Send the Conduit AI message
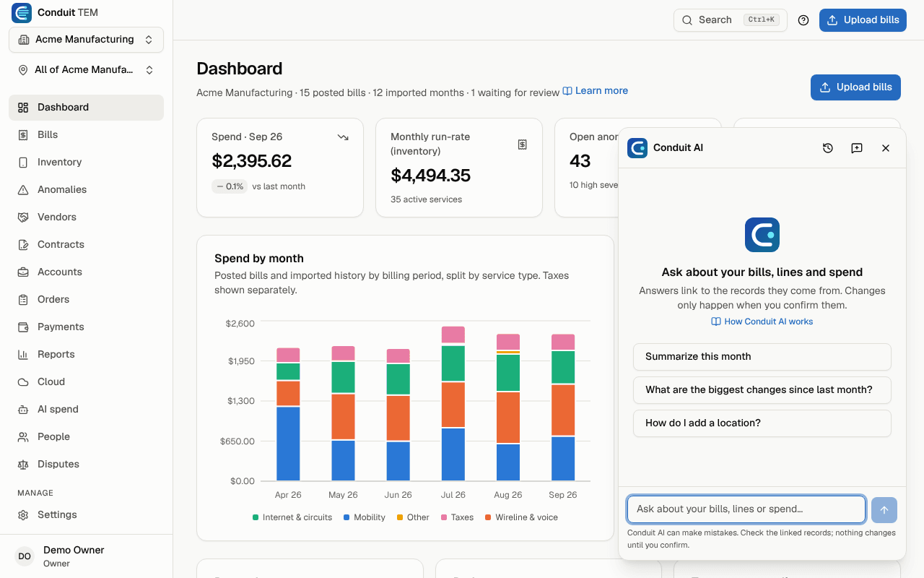Screen dimensions: 924x578 coord(884,510)
